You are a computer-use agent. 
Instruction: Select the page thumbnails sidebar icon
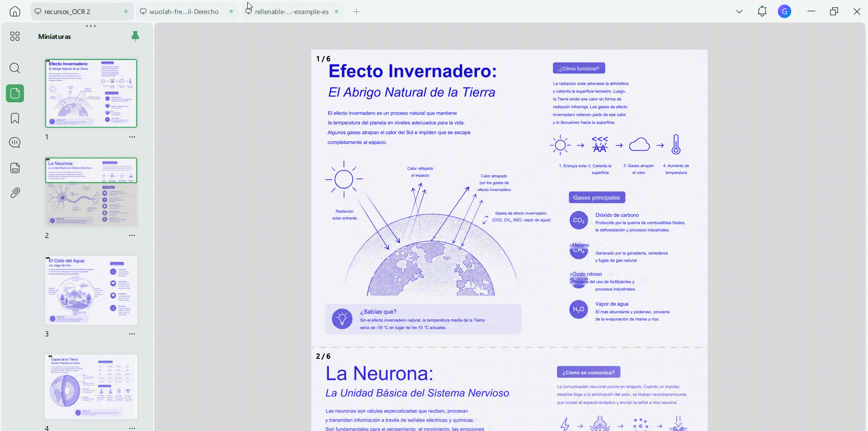pyautogui.click(x=15, y=93)
